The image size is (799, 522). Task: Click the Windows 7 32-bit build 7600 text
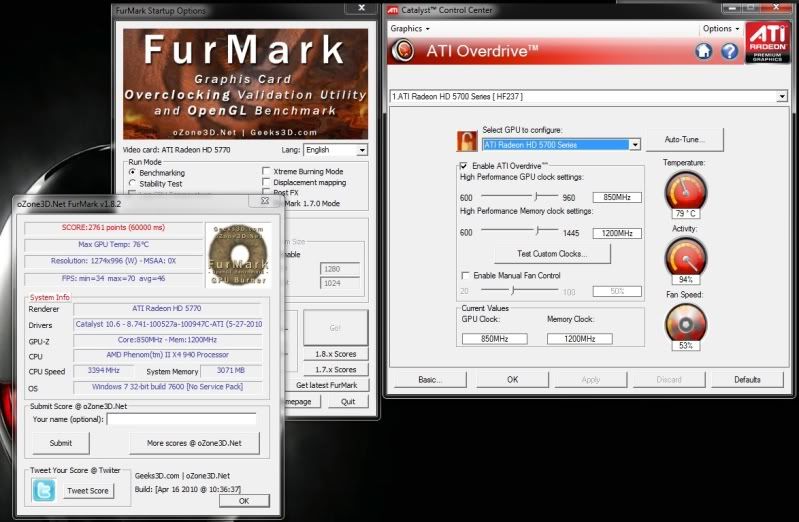click(168, 386)
